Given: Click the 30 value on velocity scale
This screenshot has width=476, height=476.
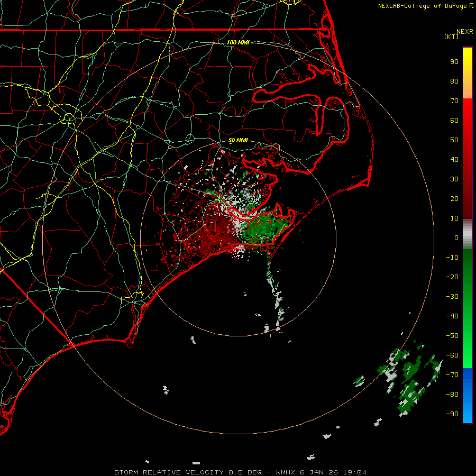Looking at the screenshot, I should pyautogui.click(x=454, y=179).
